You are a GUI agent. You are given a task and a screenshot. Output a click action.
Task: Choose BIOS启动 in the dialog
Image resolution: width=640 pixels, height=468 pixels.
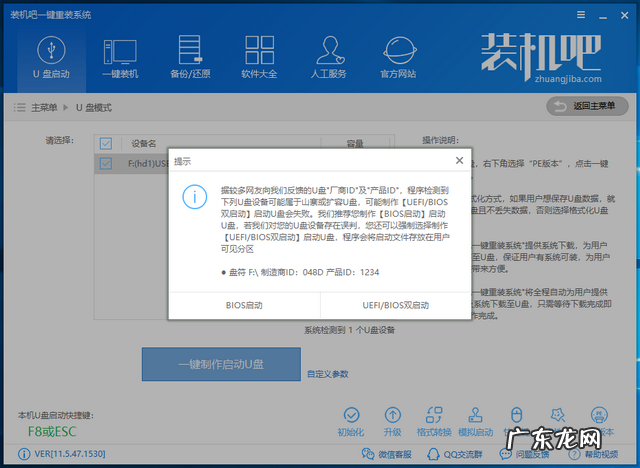pyautogui.click(x=244, y=305)
